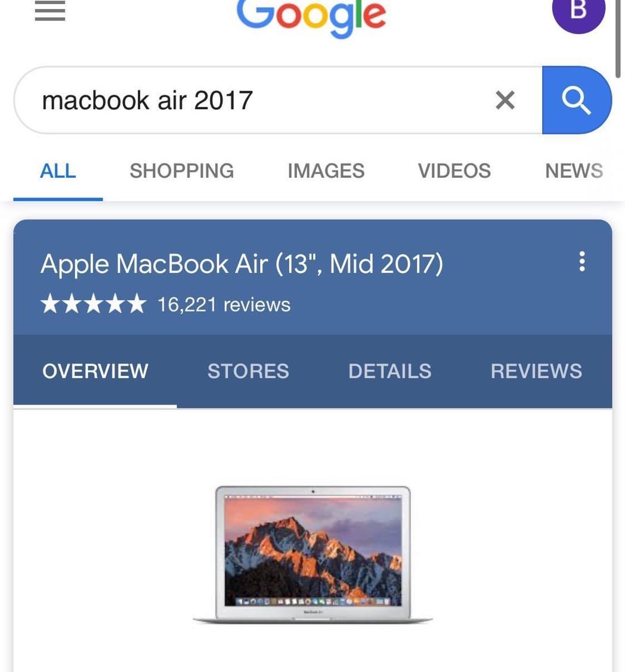Click the five-star rating icons
The height and width of the screenshot is (672, 625).
[94, 303]
